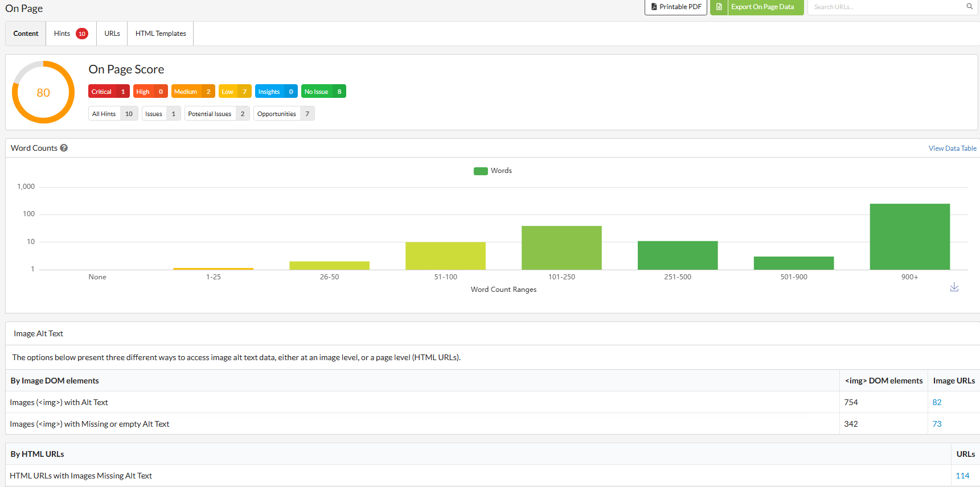
Task: Click the 342 DOM elements value
Action: (851, 424)
